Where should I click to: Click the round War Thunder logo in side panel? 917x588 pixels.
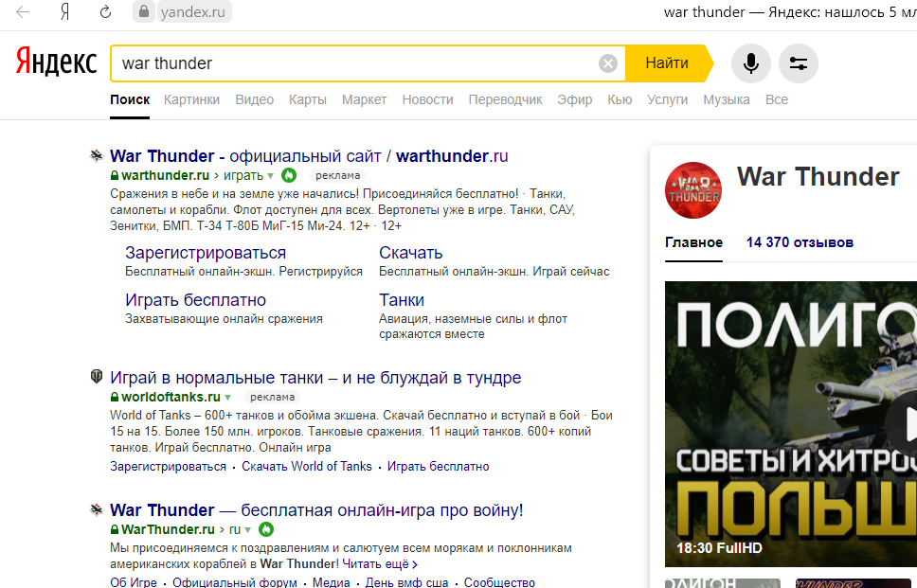point(693,190)
